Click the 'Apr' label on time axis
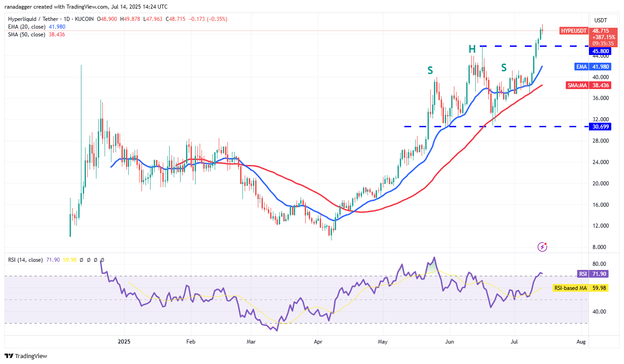624x364 pixels. click(x=318, y=341)
